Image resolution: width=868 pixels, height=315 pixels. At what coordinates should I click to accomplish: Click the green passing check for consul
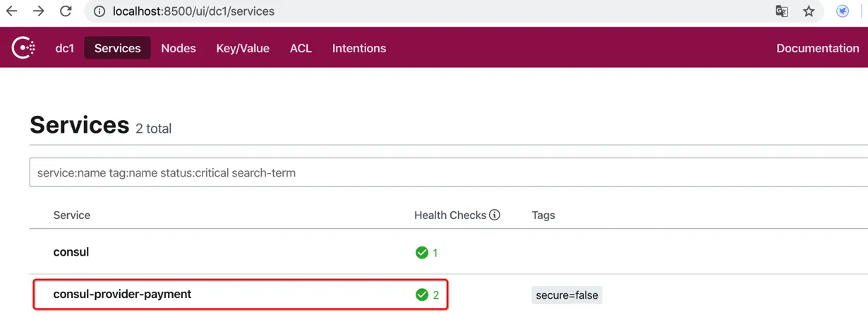tap(422, 252)
